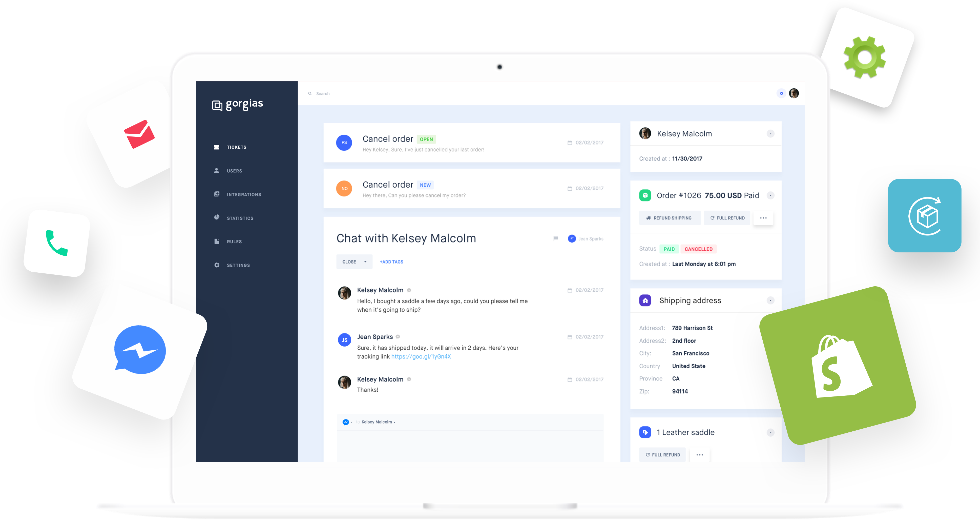Click the search magnifier icon
The image size is (980, 520).
click(310, 94)
